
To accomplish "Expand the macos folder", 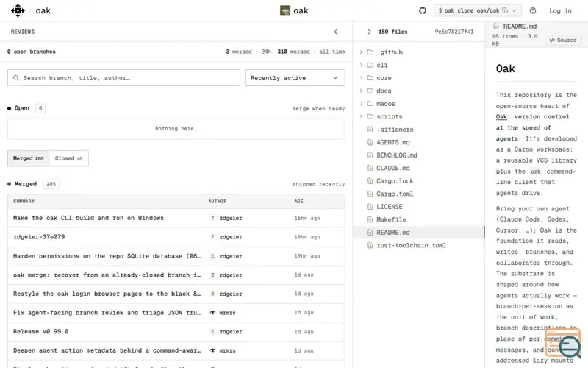I will click(418, 104).
